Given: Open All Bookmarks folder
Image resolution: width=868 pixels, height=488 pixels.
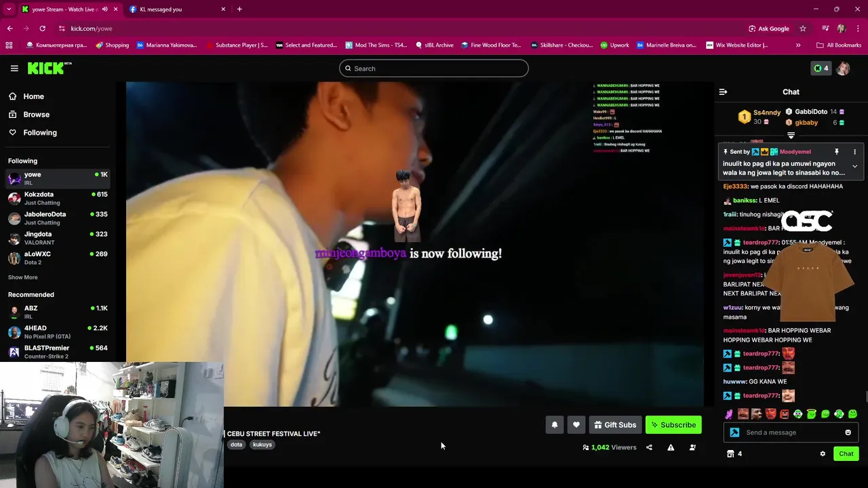Looking at the screenshot, I should pos(839,45).
